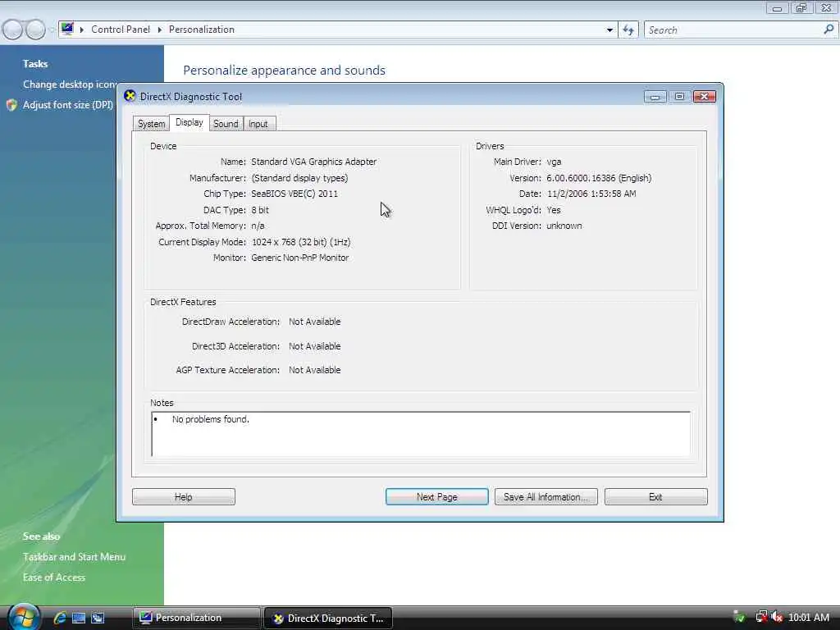Screen dimensions: 840x630
Task: Switch to the System tab
Action: [151, 124]
